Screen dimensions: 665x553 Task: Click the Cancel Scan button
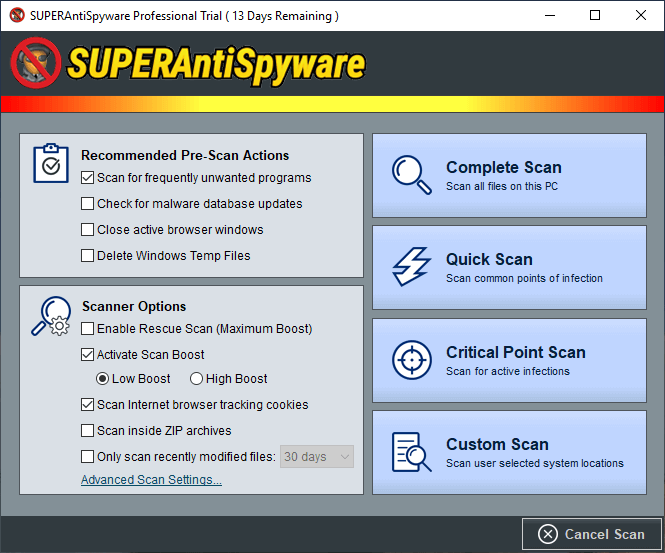coord(592,534)
